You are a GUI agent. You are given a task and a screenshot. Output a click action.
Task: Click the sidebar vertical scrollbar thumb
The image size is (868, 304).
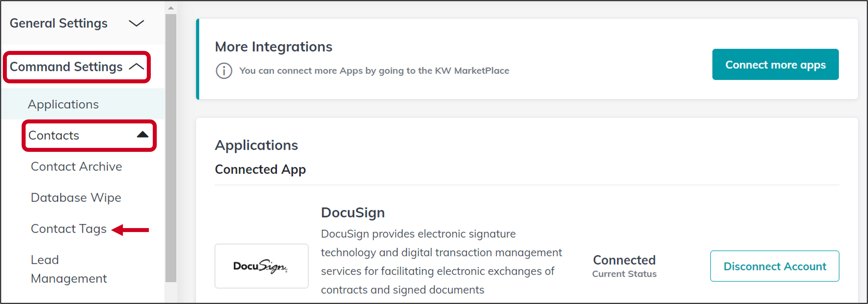coord(171,148)
